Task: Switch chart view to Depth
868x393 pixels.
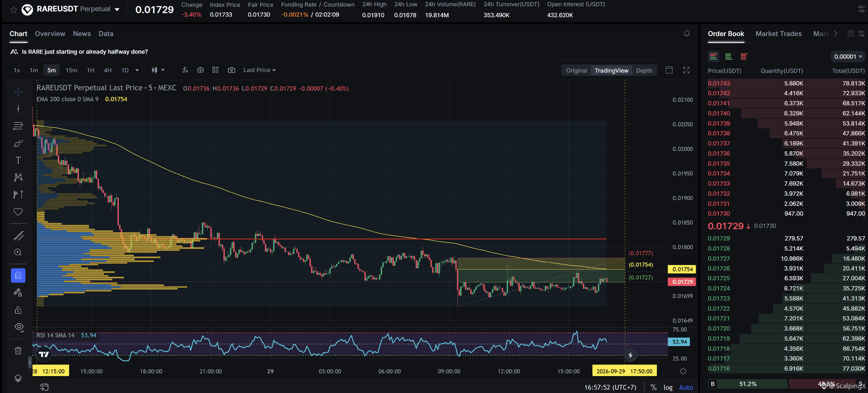Action: click(644, 70)
